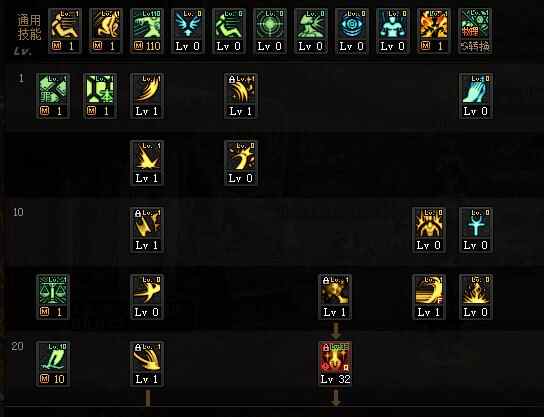Select the blue body armor skill icon

[x=393, y=31]
